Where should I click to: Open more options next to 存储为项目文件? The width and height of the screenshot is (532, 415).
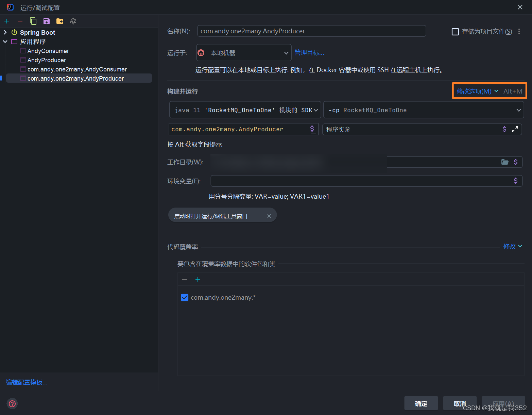tap(519, 31)
